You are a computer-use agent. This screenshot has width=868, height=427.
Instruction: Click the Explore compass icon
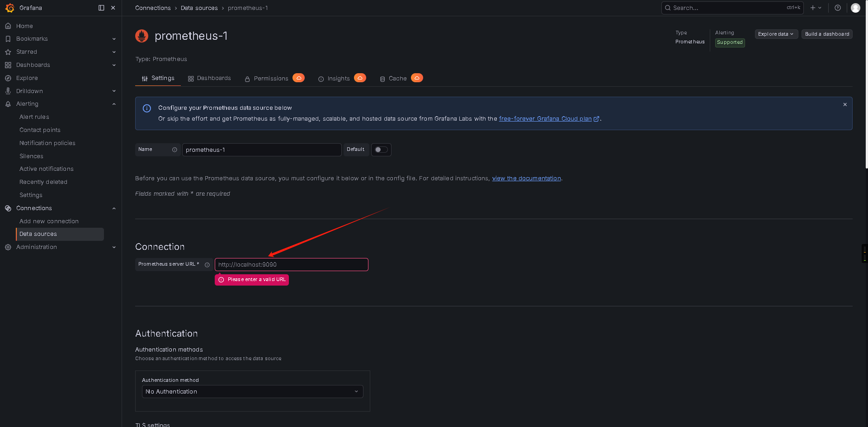[x=8, y=78]
